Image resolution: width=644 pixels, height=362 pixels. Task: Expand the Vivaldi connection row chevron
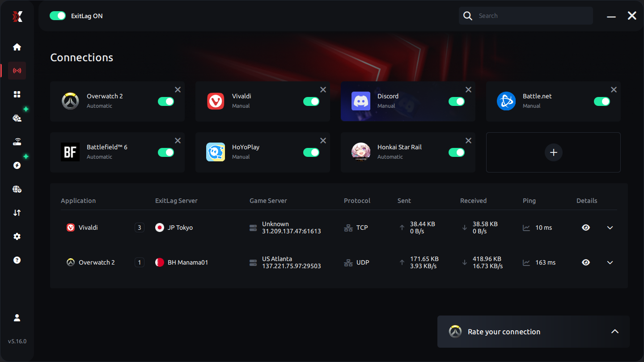(610, 227)
